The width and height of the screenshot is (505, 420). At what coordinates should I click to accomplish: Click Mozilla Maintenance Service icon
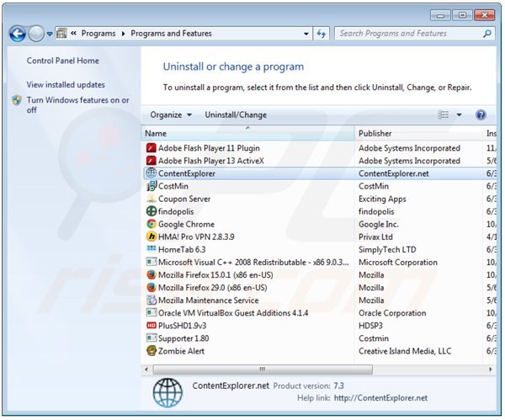coord(151,300)
